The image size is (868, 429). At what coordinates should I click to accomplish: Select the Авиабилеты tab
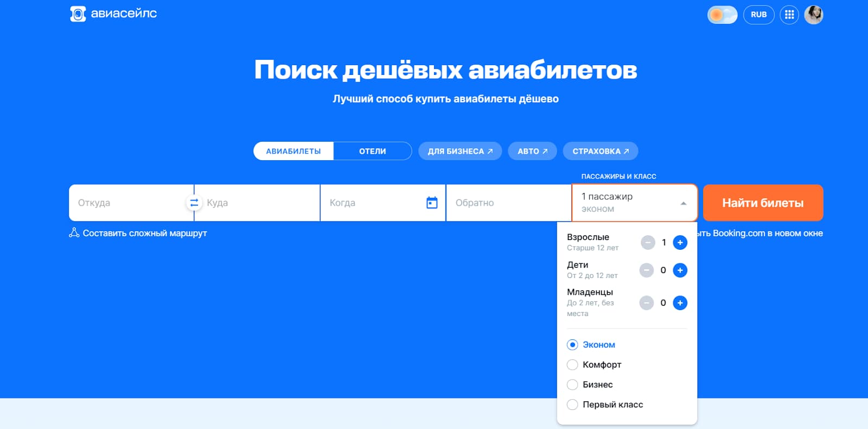coord(293,151)
